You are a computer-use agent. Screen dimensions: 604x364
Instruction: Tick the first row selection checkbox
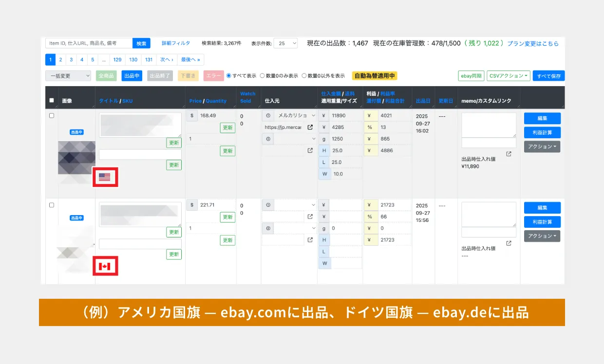tap(52, 116)
